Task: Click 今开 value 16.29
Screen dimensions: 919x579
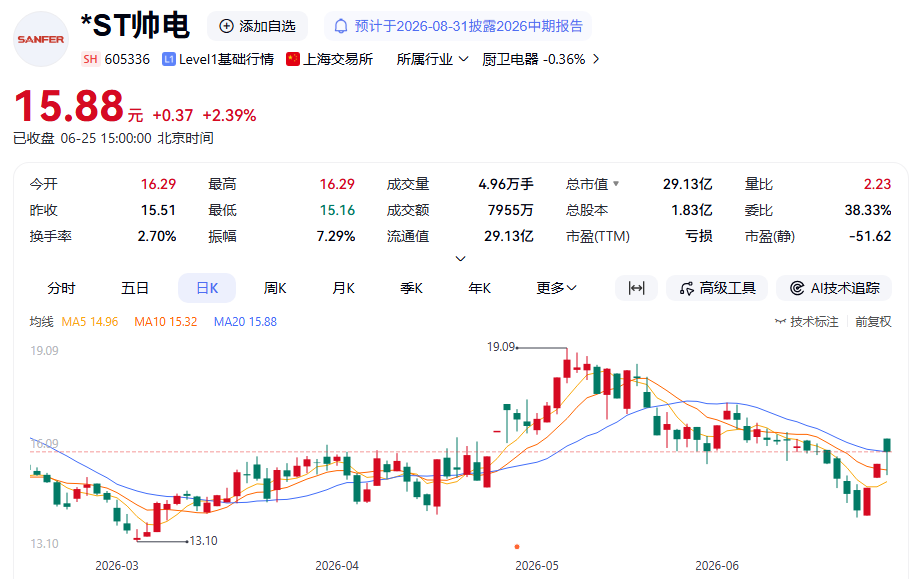Action: click(x=158, y=184)
